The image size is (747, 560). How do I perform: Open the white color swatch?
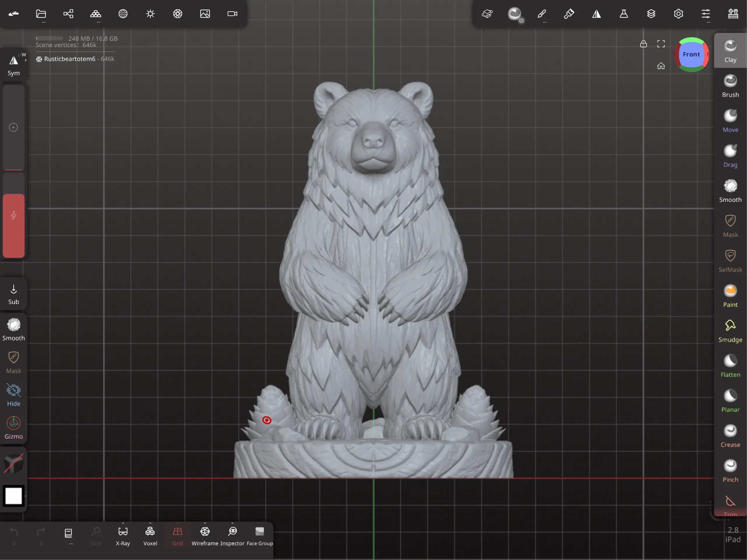tap(13, 496)
